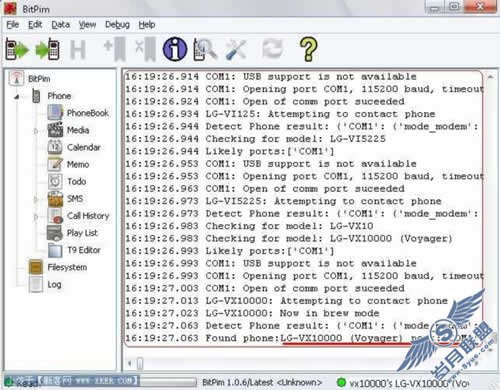
Task: Click the green connection status indicator
Action: pos(341,382)
